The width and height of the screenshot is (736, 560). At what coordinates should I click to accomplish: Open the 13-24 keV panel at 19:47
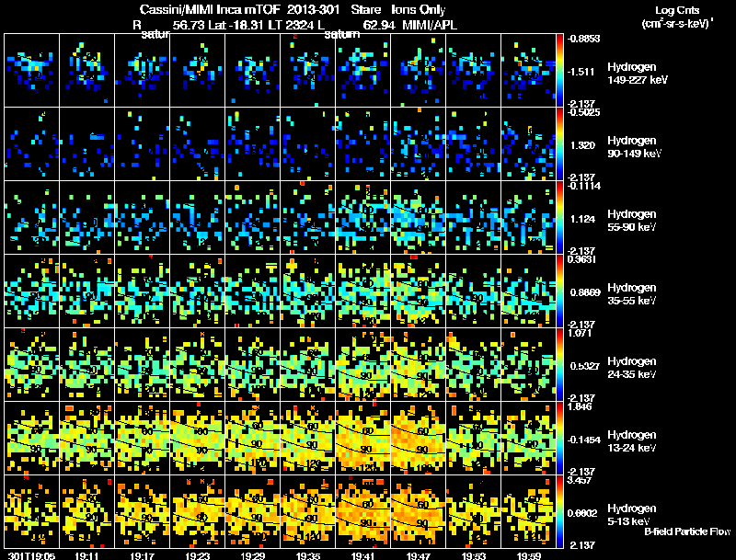[419, 438]
